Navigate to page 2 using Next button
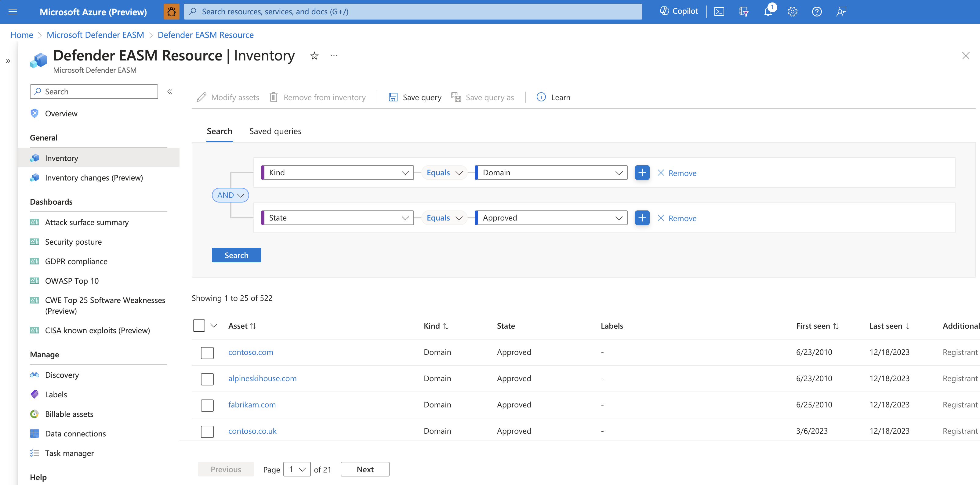This screenshot has width=980, height=485. coord(365,469)
